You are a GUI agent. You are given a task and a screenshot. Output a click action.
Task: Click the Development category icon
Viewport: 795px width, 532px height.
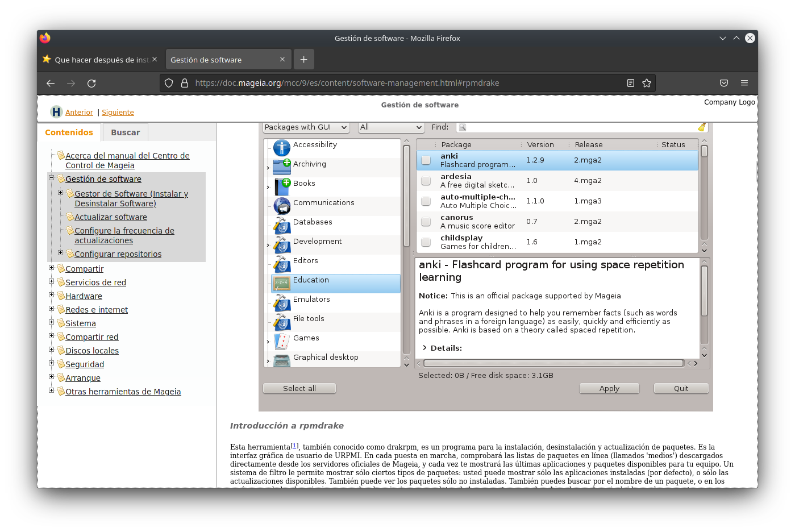(282, 244)
